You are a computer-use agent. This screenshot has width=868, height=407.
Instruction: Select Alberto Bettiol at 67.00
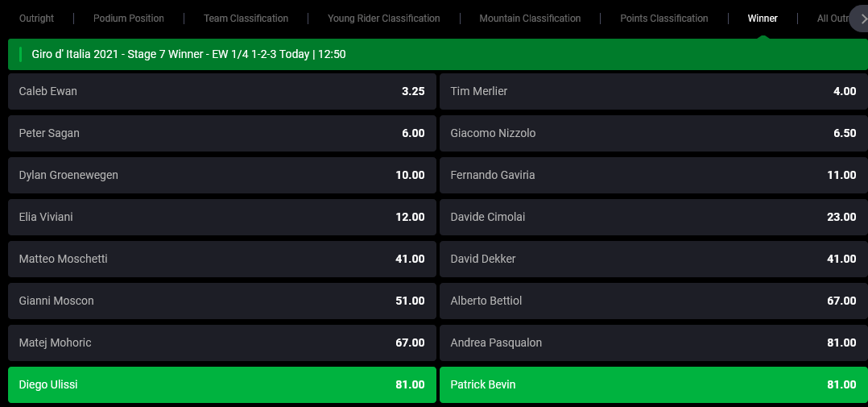[654, 301]
